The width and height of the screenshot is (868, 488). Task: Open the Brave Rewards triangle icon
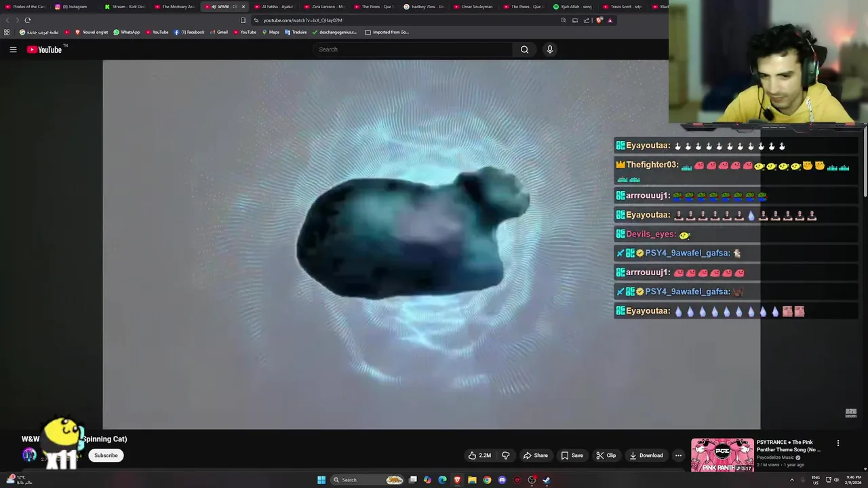610,20
